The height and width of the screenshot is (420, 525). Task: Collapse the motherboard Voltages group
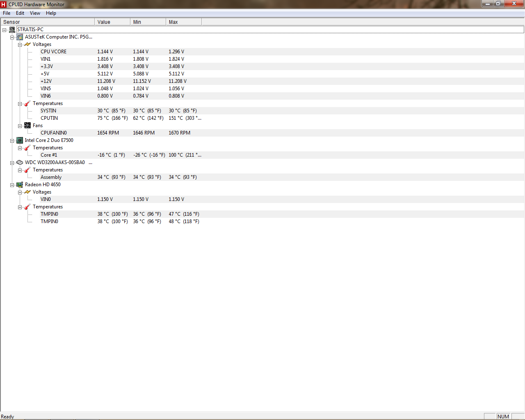[x=20, y=45]
